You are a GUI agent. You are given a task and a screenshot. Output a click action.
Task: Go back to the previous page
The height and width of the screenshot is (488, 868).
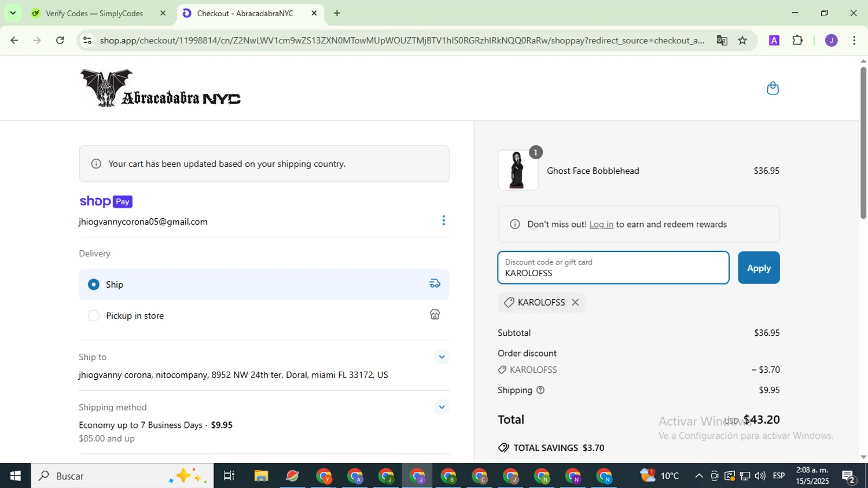(14, 41)
